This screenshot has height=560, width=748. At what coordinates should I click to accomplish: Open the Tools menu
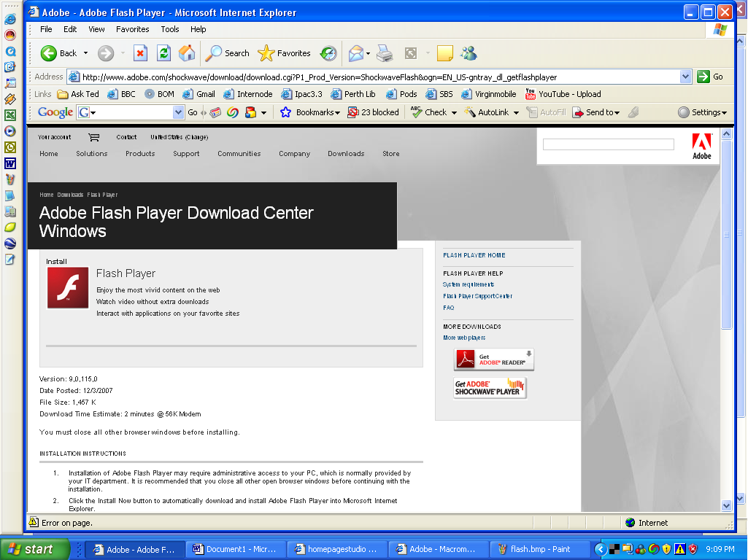pos(170,29)
